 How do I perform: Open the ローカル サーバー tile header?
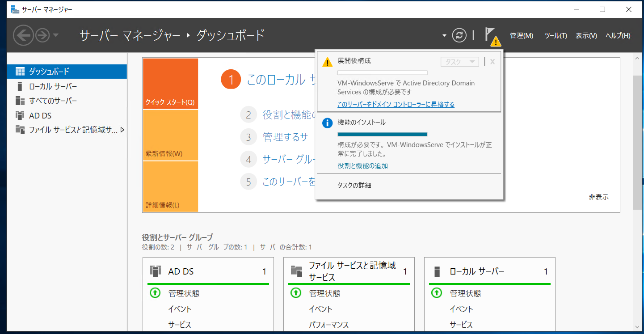click(x=490, y=271)
